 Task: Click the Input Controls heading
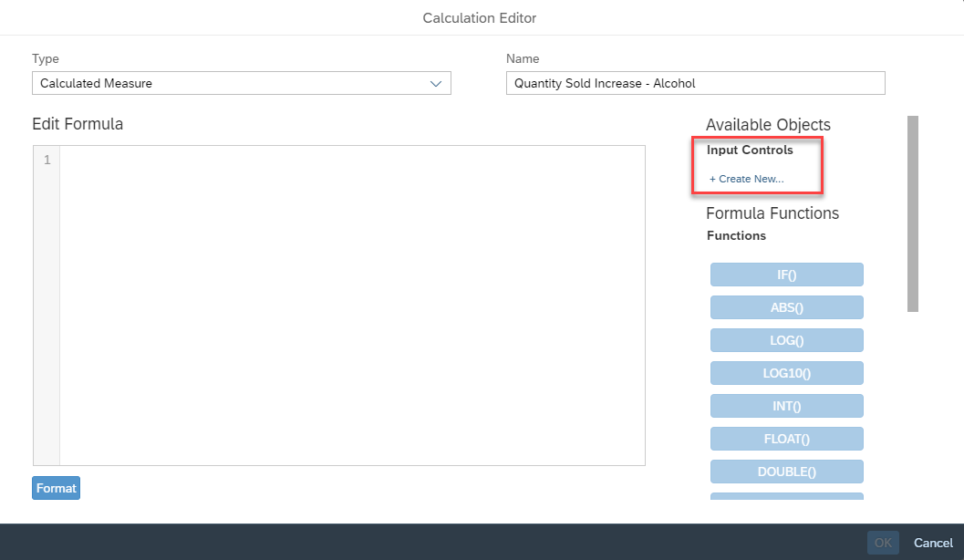coord(750,150)
